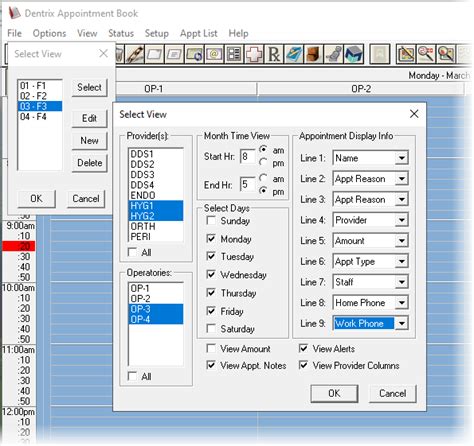Select view 01 - F1 in the list
474x446 pixels.
pos(40,86)
